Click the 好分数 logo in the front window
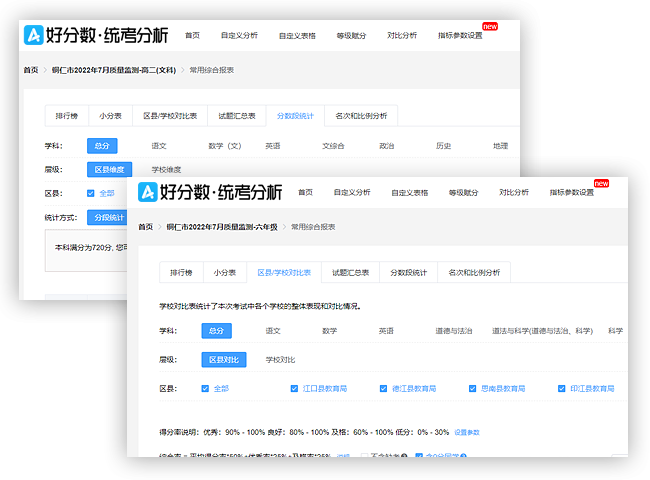Screen dimensions: 650x480 (x=211, y=192)
